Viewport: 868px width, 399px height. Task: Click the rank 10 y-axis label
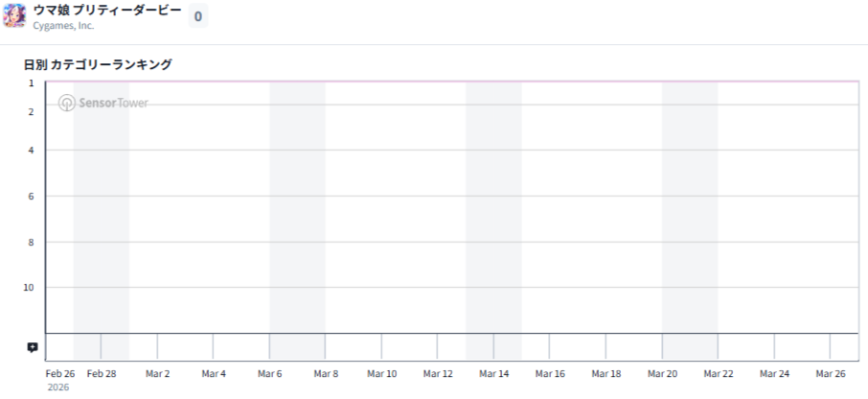point(29,288)
